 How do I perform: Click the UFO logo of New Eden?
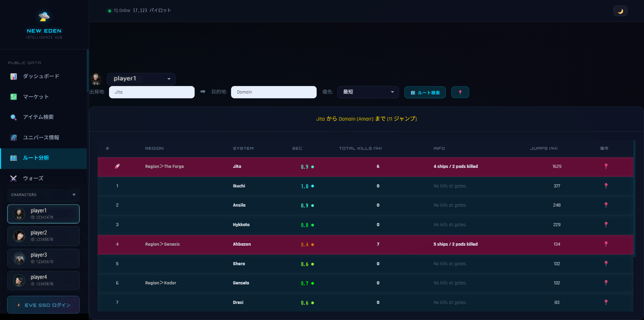click(44, 16)
